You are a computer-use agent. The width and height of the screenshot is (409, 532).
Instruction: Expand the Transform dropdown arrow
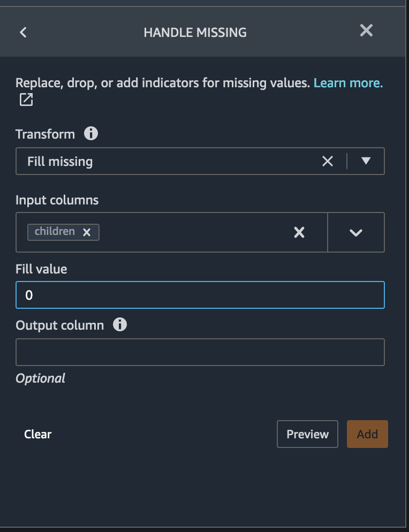pyautogui.click(x=366, y=161)
